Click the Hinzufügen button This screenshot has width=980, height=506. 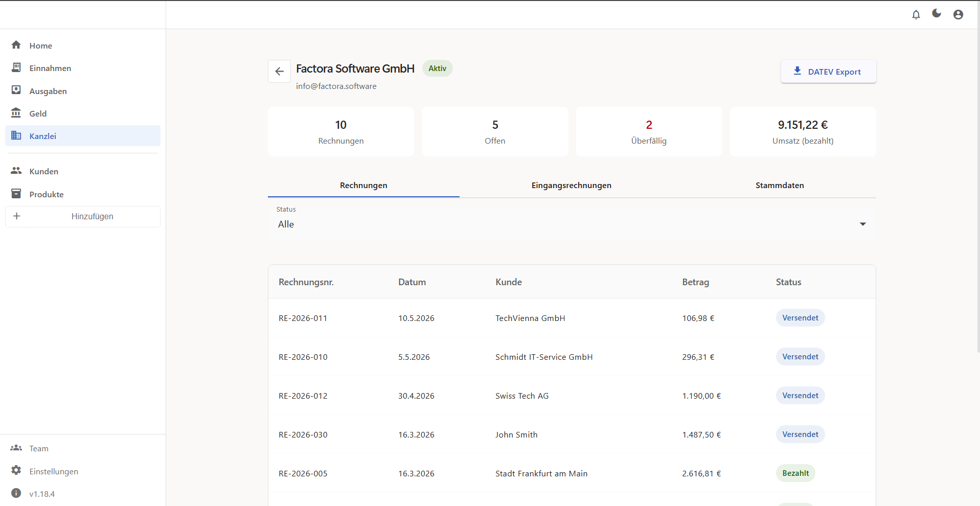(x=83, y=217)
